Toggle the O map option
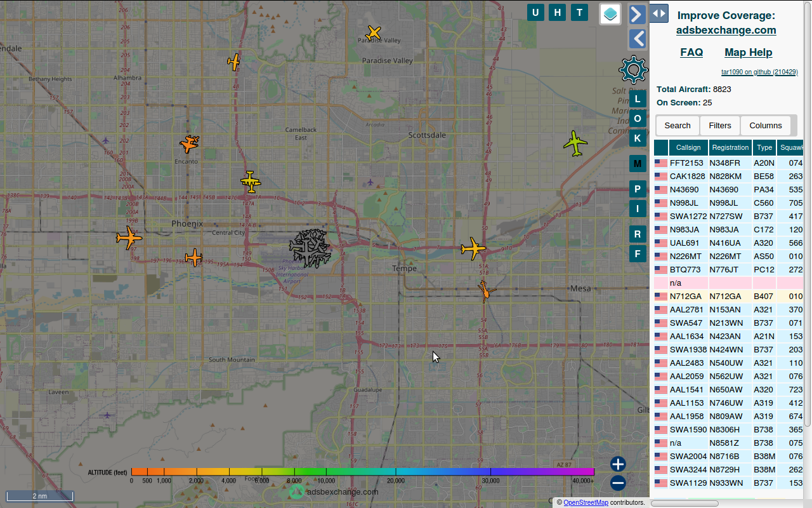The width and height of the screenshot is (812, 508). coord(638,118)
